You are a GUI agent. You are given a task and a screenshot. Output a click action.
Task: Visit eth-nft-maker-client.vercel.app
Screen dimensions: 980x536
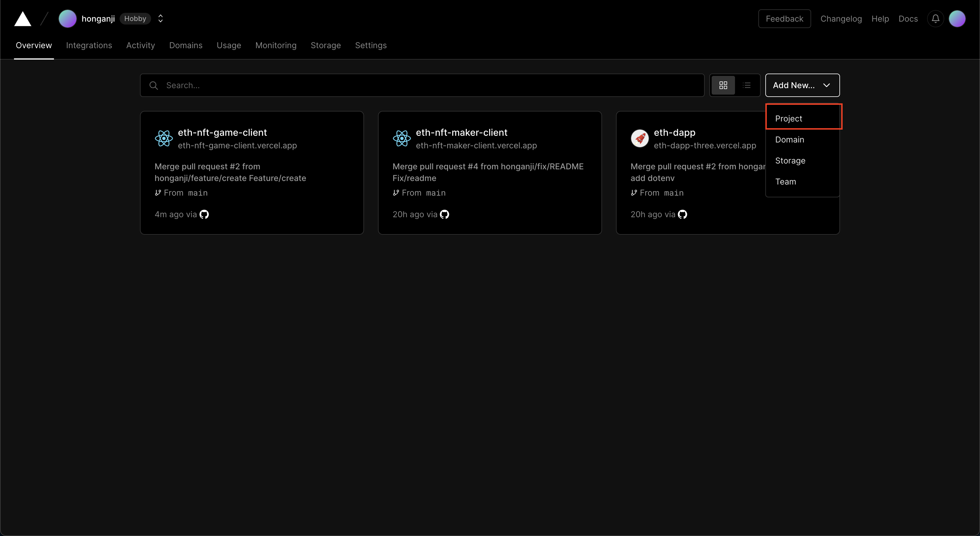(x=476, y=145)
